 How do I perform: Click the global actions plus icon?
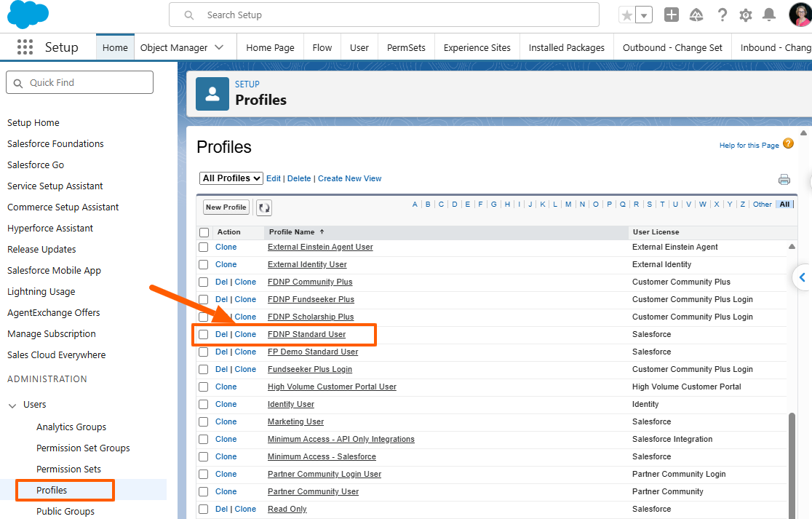(x=671, y=15)
